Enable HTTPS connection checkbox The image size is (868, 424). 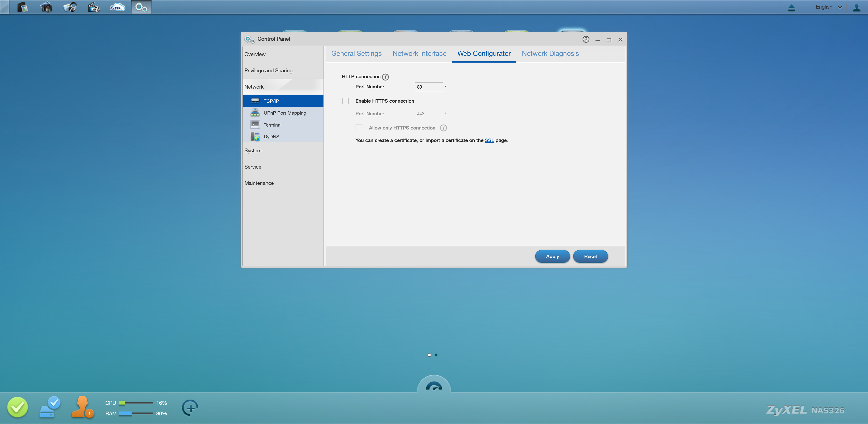(x=345, y=101)
